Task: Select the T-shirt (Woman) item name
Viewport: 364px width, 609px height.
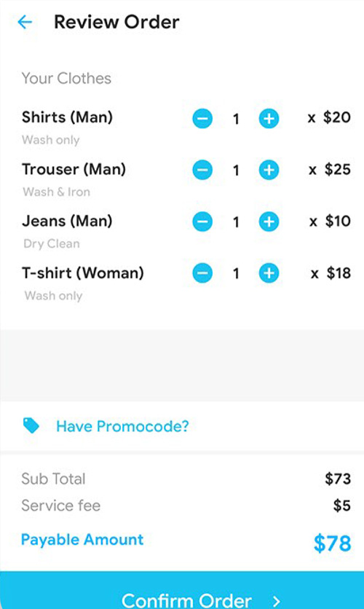Action: (83, 272)
